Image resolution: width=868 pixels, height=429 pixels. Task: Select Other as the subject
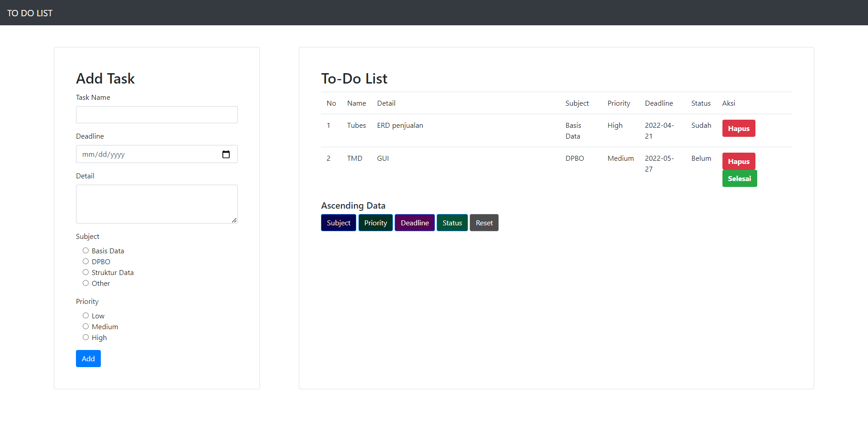coord(85,283)
